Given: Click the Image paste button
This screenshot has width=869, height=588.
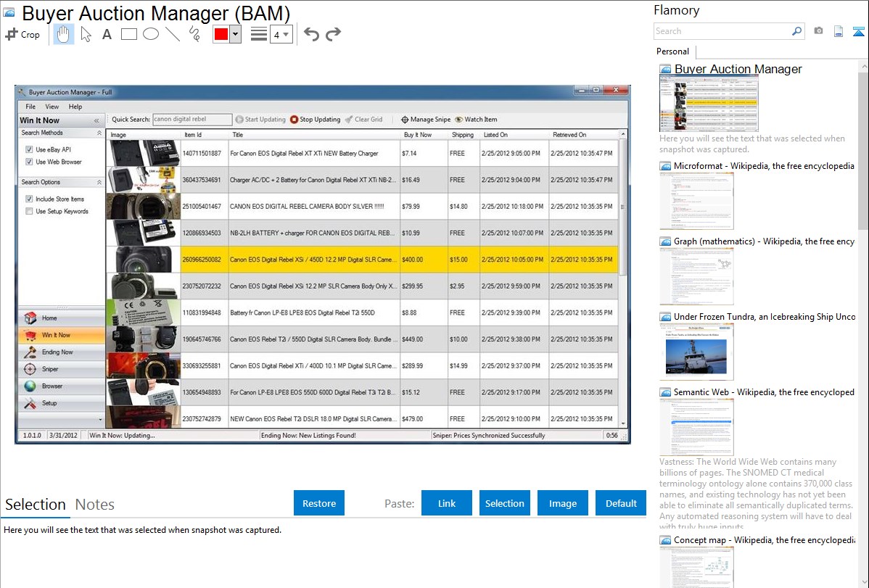Looking at the screenshot, I should (x=562, y=503).
